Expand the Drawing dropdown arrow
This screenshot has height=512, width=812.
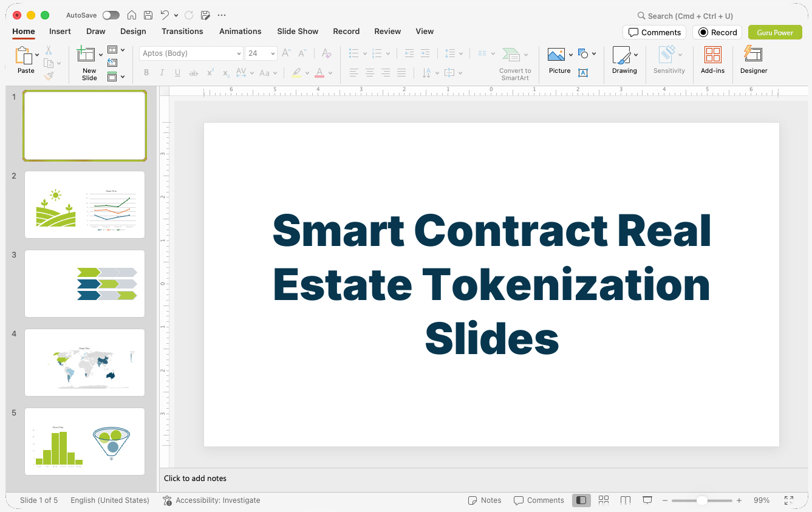636,55
